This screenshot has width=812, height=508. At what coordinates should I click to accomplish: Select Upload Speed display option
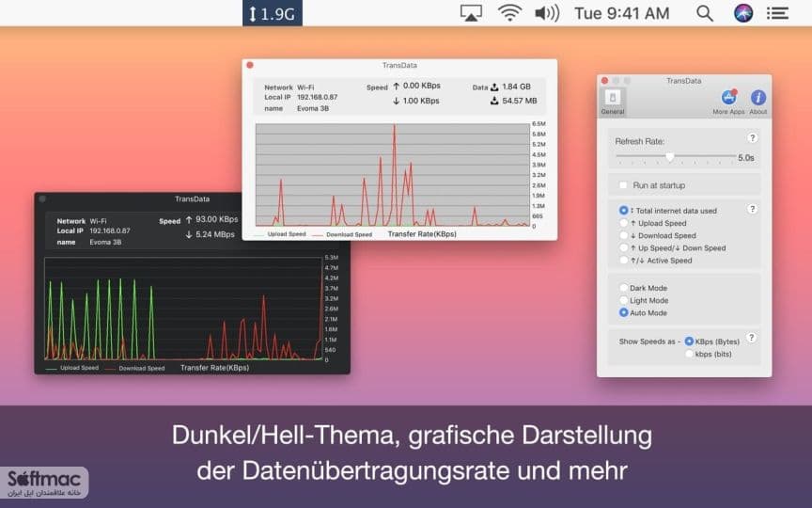point(623,223)
